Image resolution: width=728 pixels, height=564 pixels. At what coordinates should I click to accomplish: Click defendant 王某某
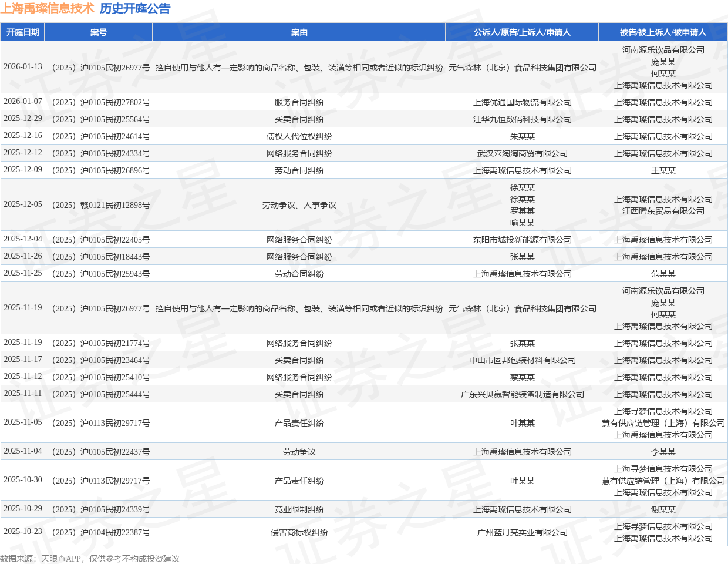click(663, 170)
